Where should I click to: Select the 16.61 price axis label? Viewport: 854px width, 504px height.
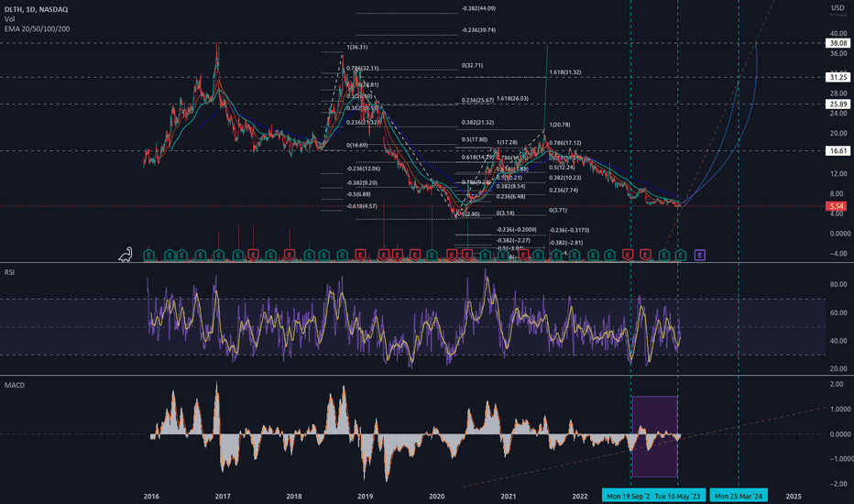[x=837, y=151]
